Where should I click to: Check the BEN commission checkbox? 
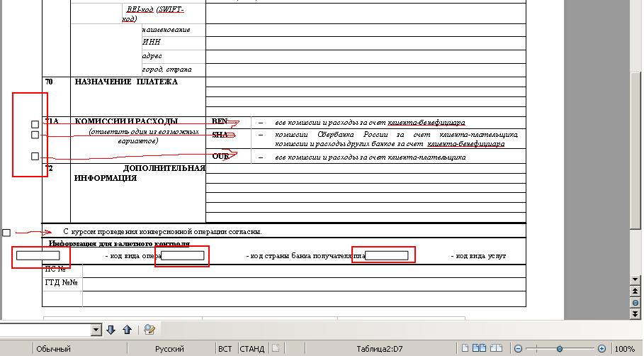pyautogui.click(x=35, y=125)
